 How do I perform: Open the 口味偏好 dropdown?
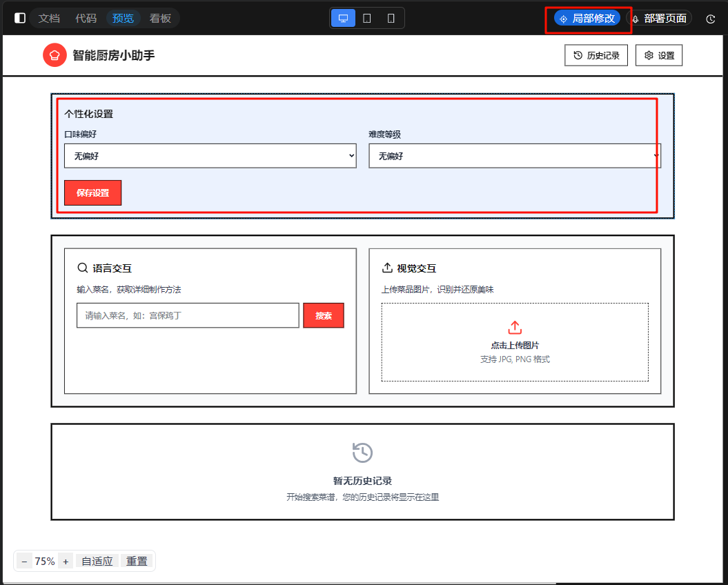tap(210, 156)
